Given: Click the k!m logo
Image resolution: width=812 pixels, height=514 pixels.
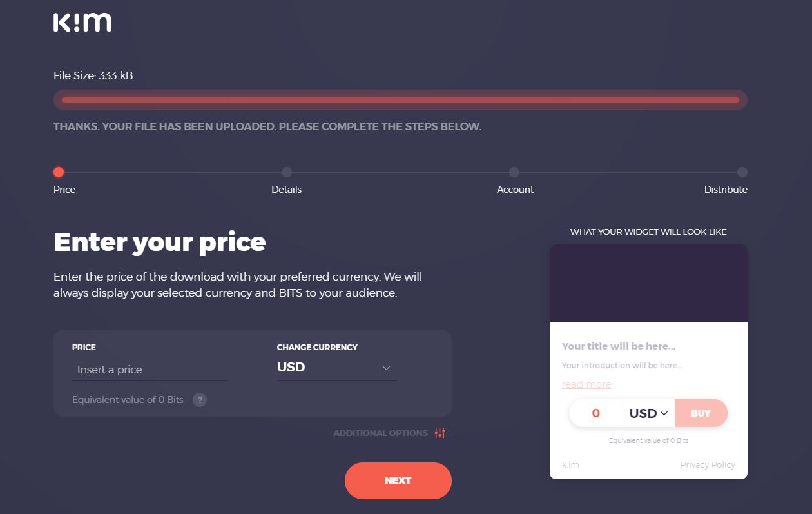Looking at the screenshot, I should pyautogui.click(x=82, y=22).
